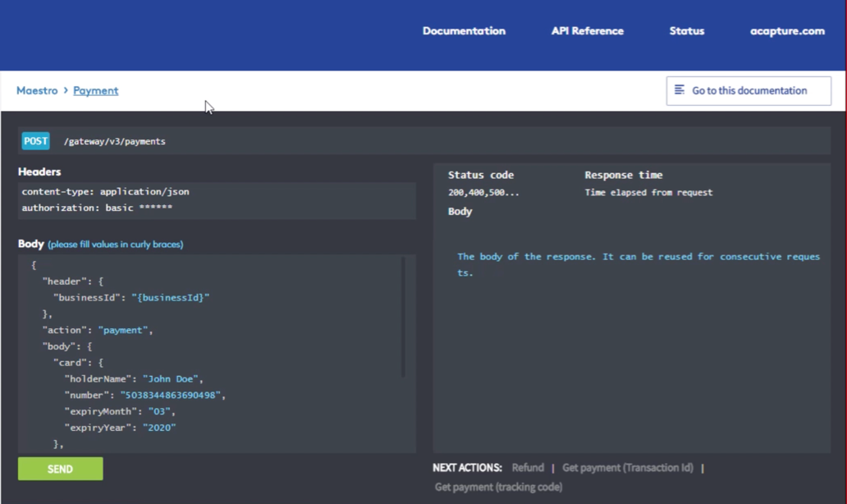Click the Time elapsed from request text
The image size is (847, 504).
coord(648,192)
